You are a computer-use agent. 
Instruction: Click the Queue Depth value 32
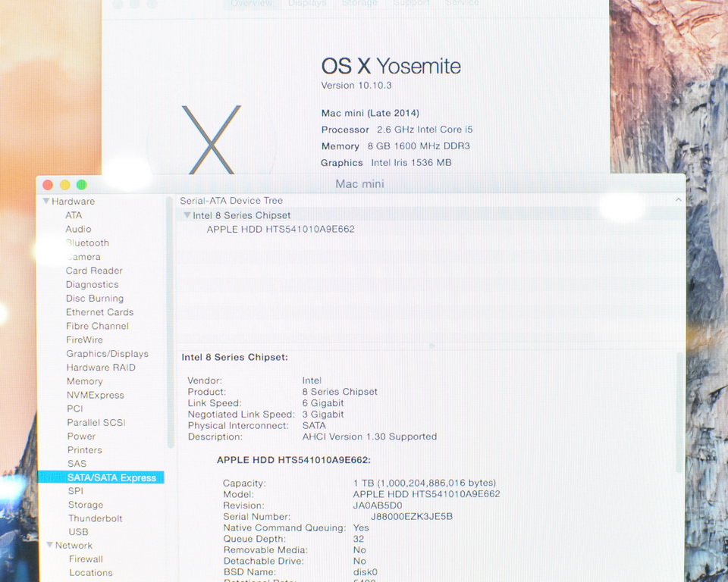point(359,539)
